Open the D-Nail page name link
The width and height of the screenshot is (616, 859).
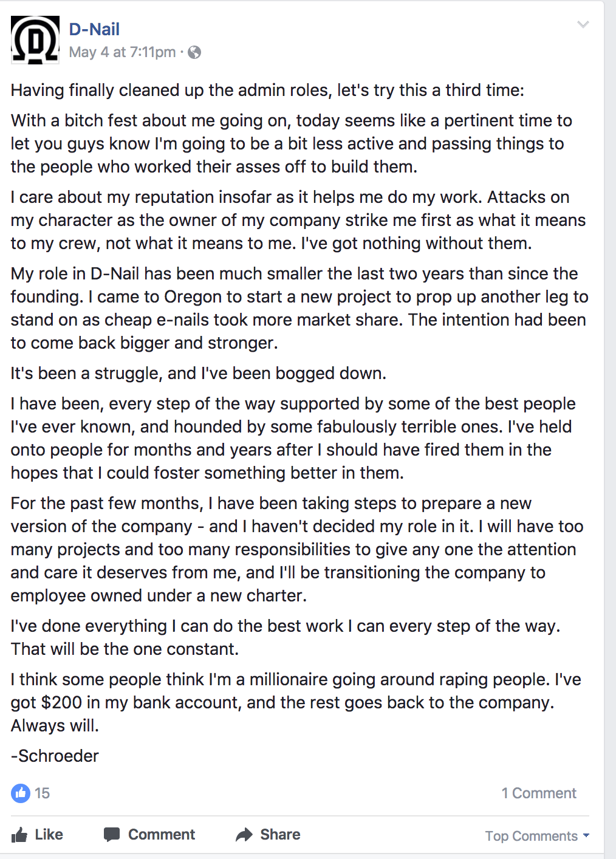(x=94, y=29)
